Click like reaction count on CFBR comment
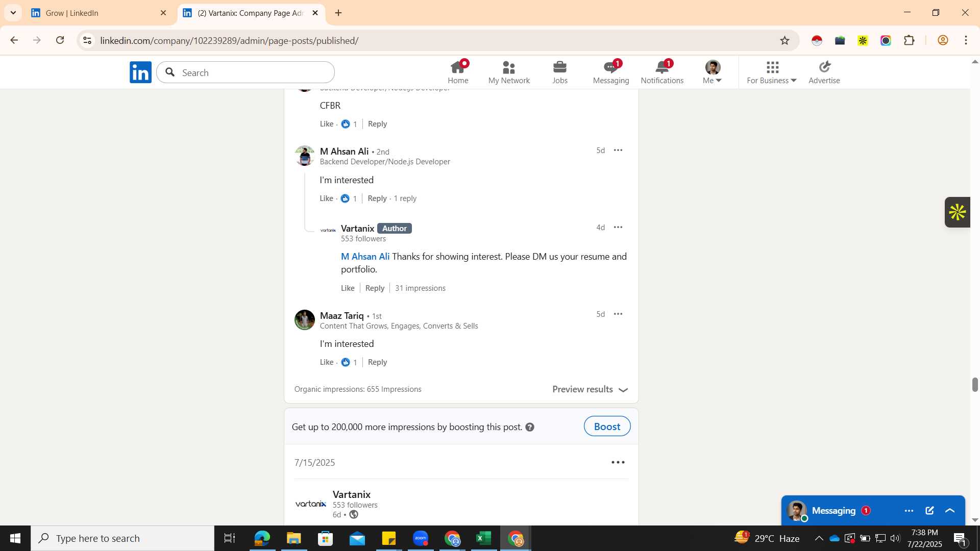This screenshot has width=980, height=551. [x=350, y=124]
